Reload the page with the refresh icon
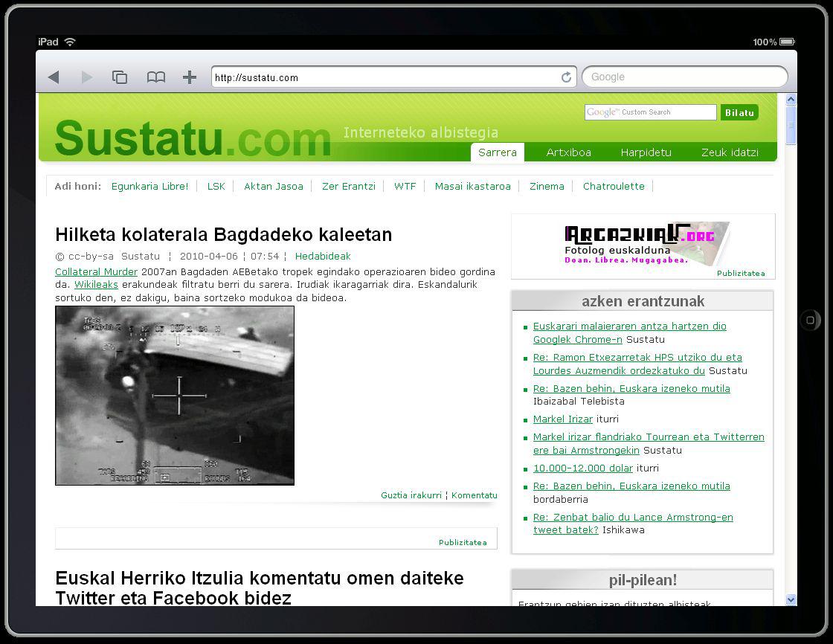The height and width of the screenshot is (644, 833). [566, 77]
